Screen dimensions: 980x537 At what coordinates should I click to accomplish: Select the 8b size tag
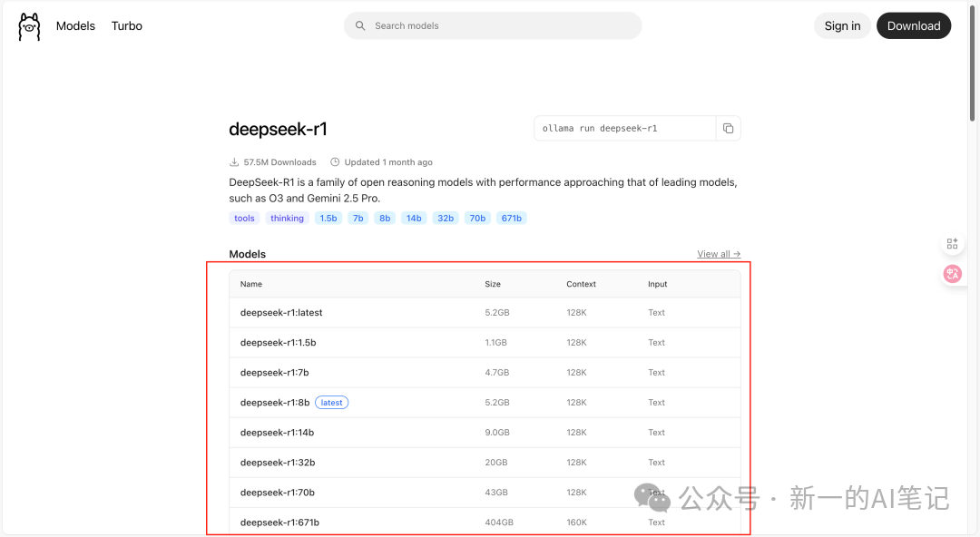coord(385,219)
